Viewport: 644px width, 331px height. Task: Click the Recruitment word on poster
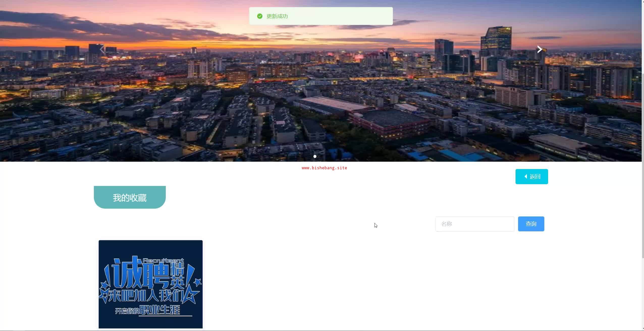click(x=164, y=260)
